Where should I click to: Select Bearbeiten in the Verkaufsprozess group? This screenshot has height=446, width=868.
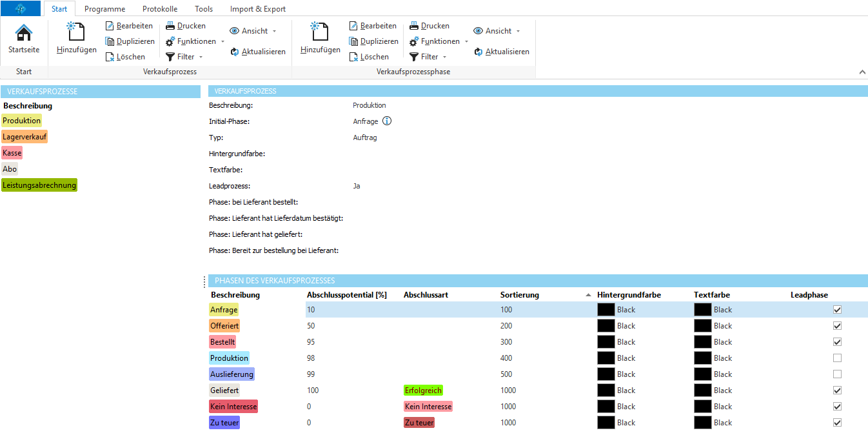(x=129, y=25)
